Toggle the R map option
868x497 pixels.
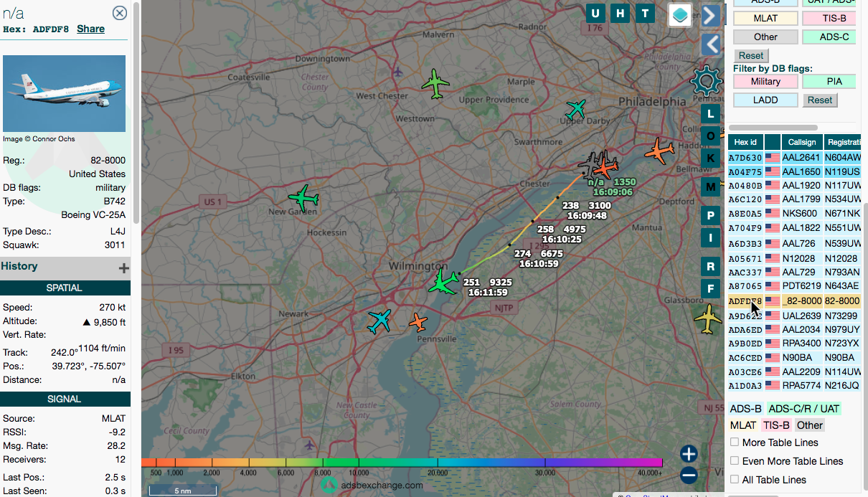[x=710, y=267]
